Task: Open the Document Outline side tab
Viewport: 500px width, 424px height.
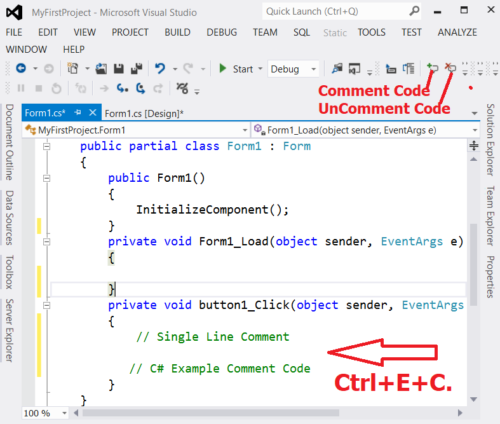Action: pos(9,142)
